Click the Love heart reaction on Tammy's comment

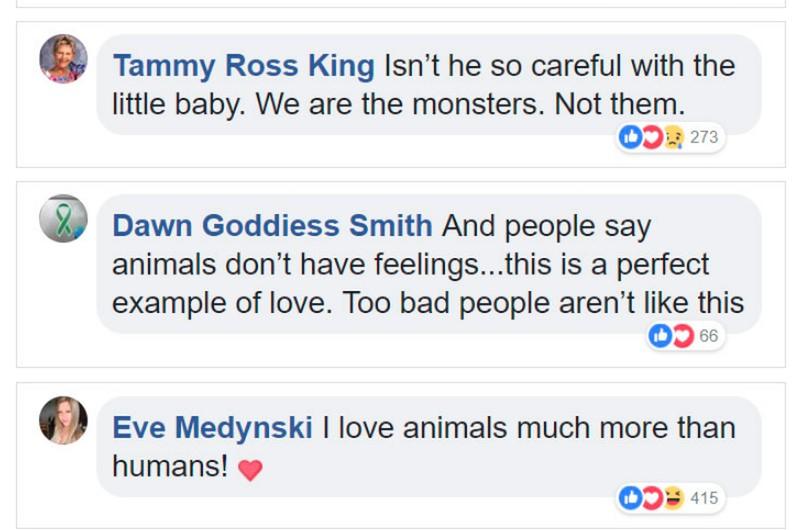[651, 137]
